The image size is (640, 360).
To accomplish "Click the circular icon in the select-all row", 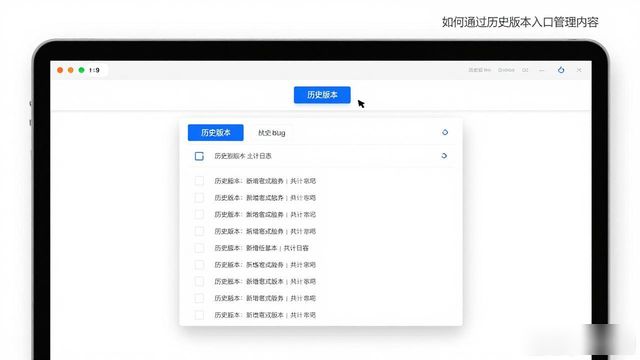I will 444,156.
